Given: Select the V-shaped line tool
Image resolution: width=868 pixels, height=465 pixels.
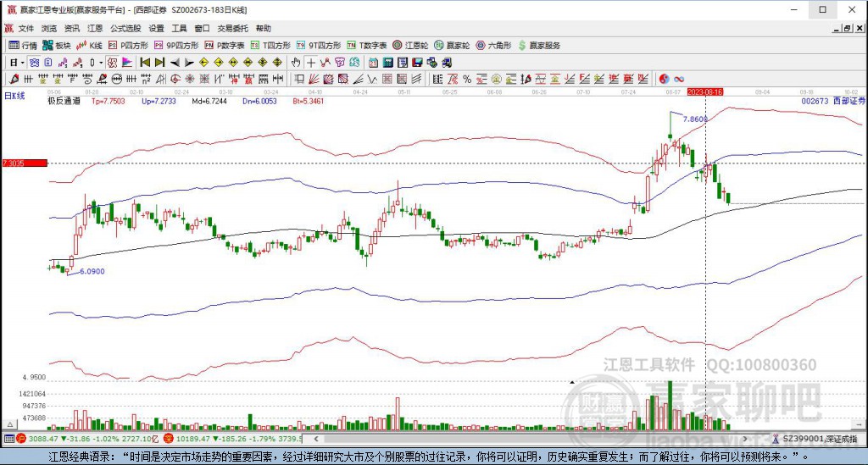Looking at the screenshot, I should 373,79.
